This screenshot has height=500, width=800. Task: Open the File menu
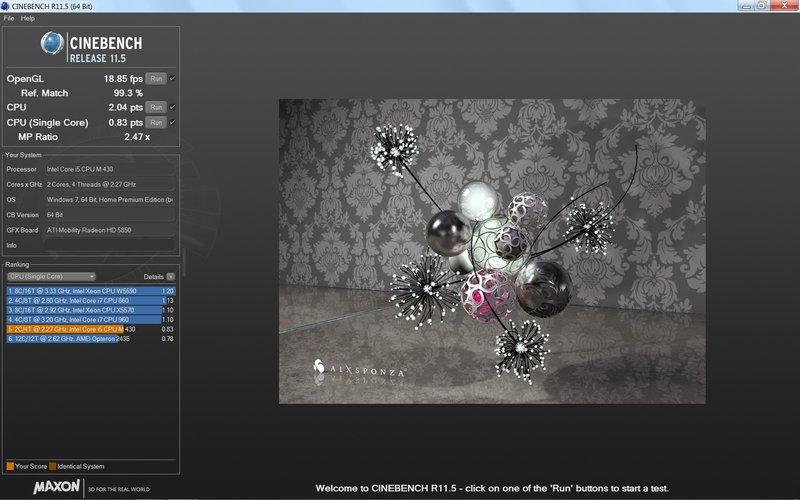click(x=9, y=18)
